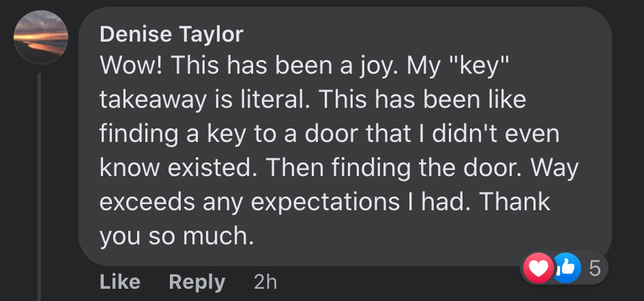Click the red heart reaction icon
The height and width of the screenshot is (301, 644).
point(539,268)
